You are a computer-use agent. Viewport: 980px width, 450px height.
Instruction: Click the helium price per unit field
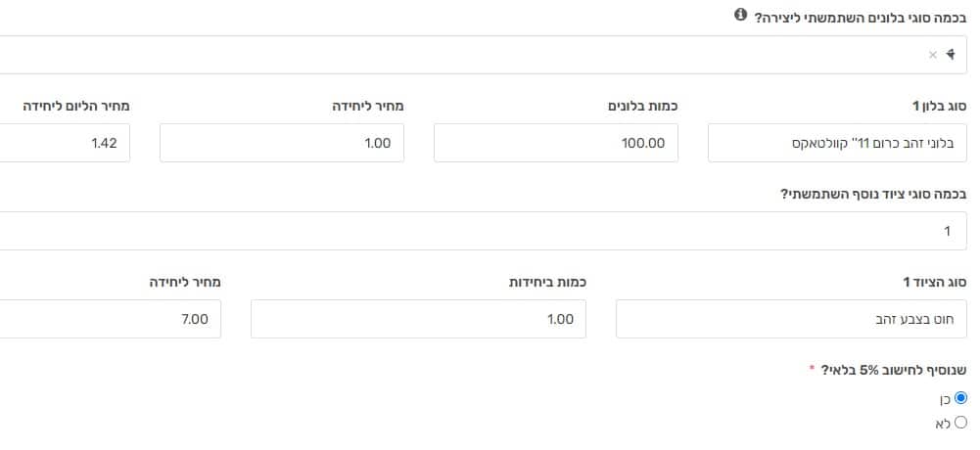tap(65, 143)
